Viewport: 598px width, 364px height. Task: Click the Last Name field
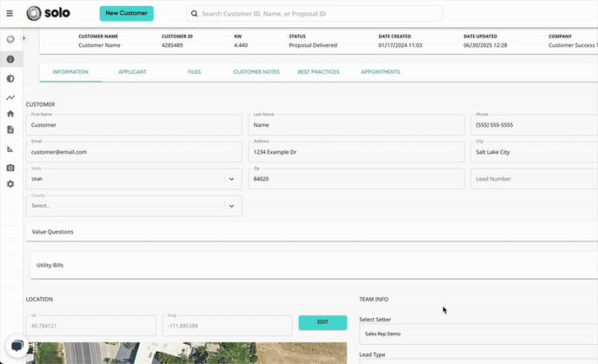coord(356,124)
